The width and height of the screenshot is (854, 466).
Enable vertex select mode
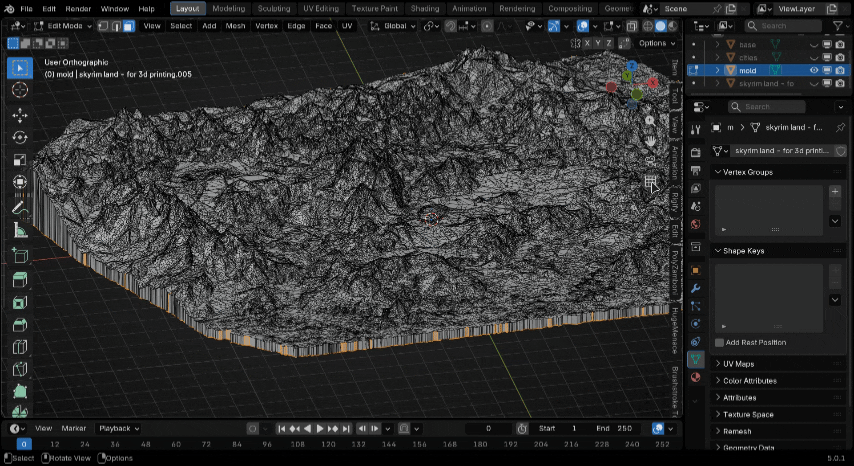click(x=104, y=26)
